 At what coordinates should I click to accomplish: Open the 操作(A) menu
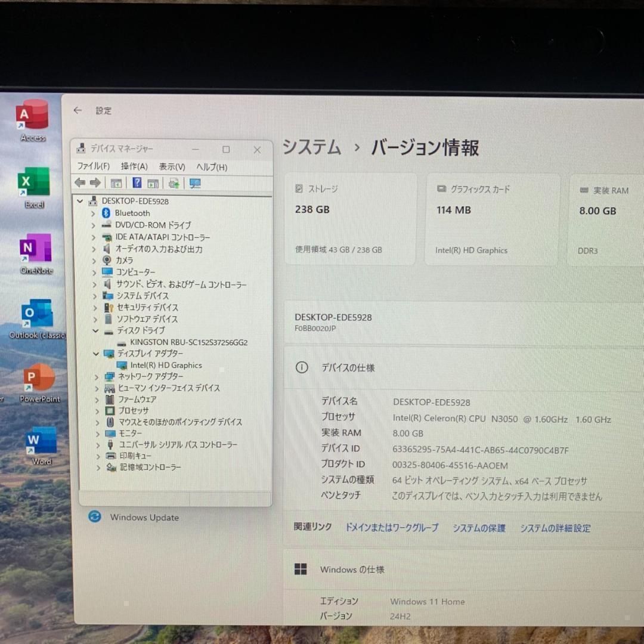[134, 166]
